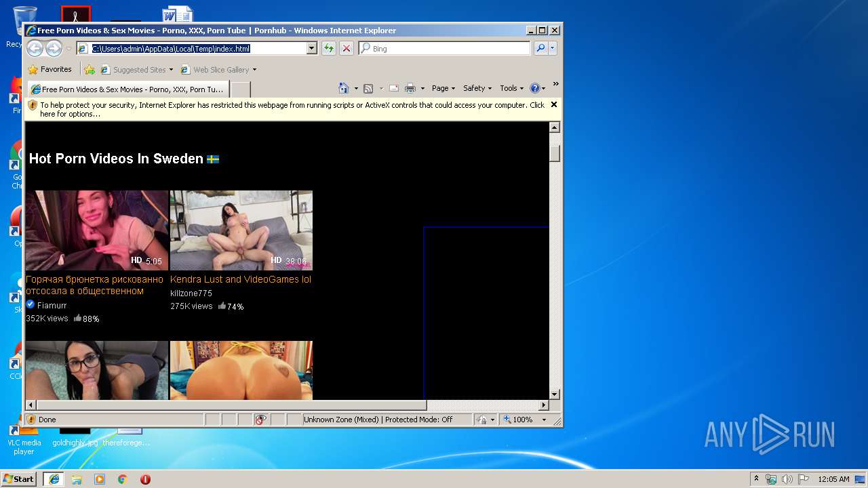Screen dimensions: 868x488
Task: Click the horizontal scrollbar thumb
Action: (231, 405)
